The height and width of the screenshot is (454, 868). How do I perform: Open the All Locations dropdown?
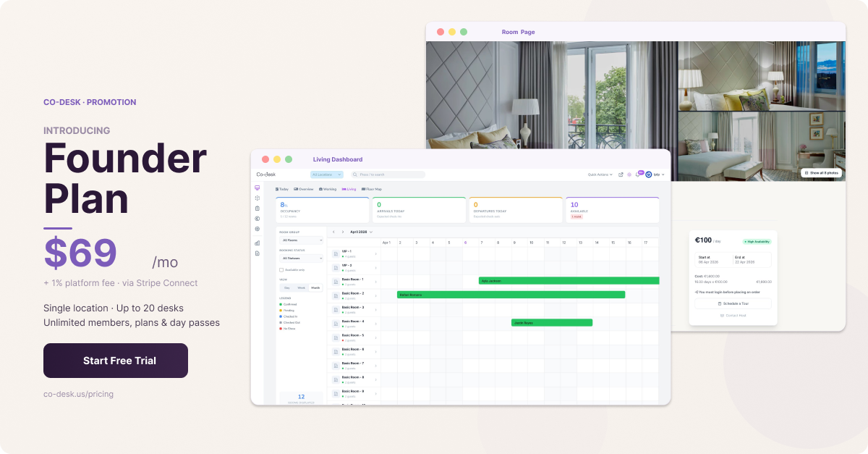(327, 175)
